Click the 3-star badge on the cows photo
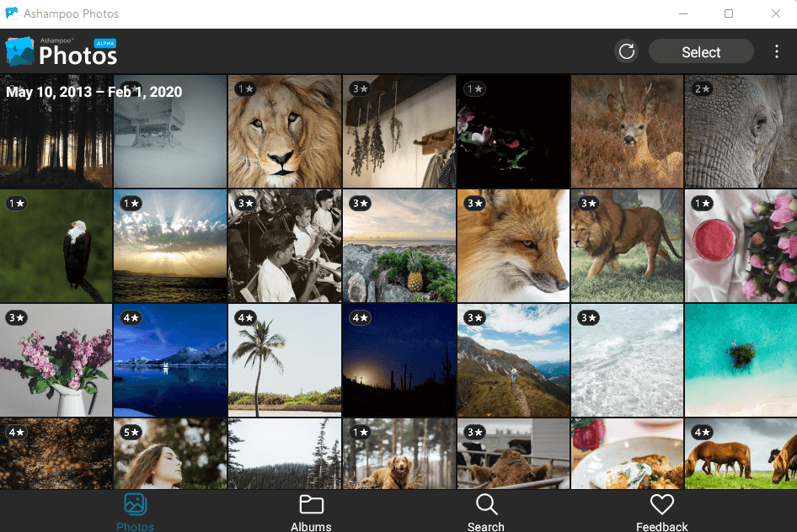797x532 pixels. coord(474,433)
